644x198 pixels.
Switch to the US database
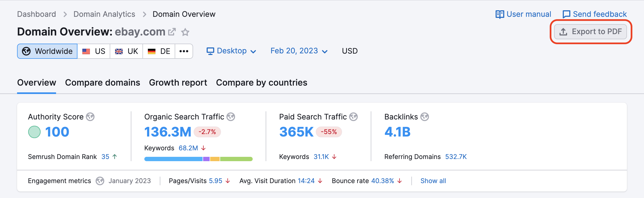pyautogui.click(x=94, y=51)
